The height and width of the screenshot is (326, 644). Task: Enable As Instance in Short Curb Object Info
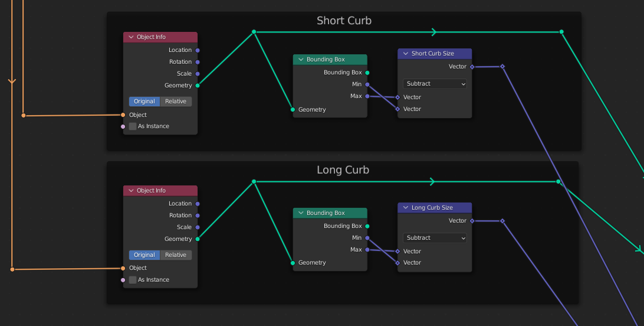click(133, 126)
